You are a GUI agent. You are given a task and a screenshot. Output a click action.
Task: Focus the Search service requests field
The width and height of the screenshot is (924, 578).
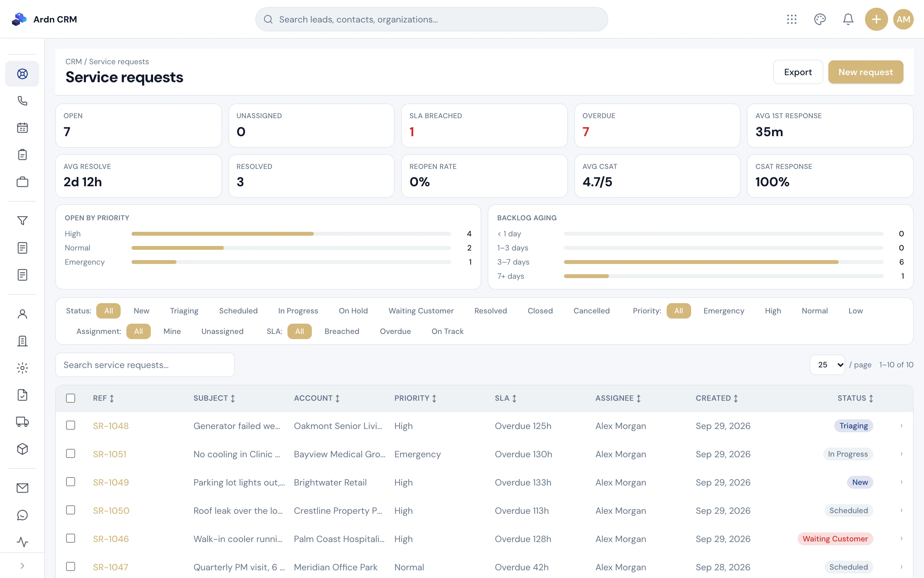click(x=145, y=365)
